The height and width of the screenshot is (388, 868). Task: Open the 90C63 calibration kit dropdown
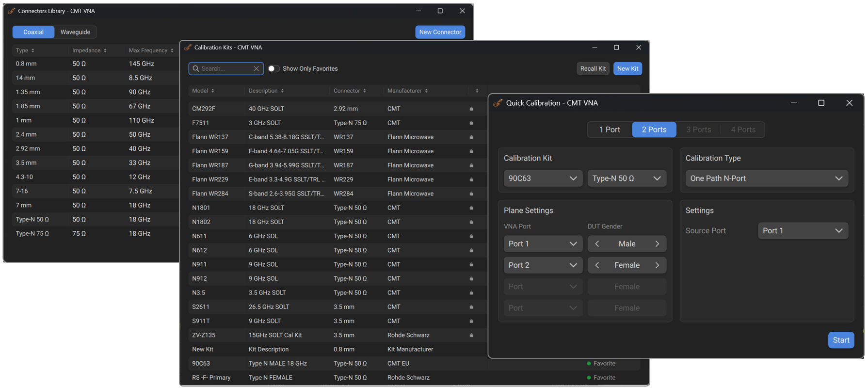tap(543, 178)
